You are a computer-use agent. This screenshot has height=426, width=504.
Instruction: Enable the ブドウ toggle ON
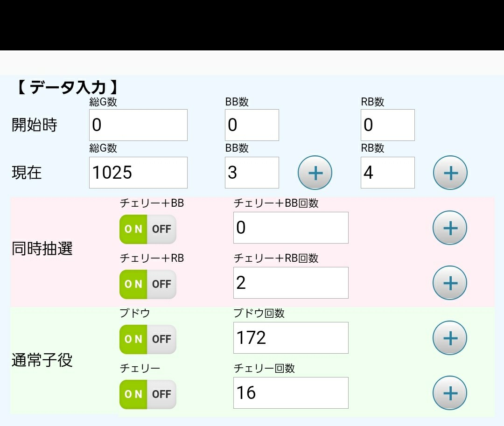click(x=133, y=339)
